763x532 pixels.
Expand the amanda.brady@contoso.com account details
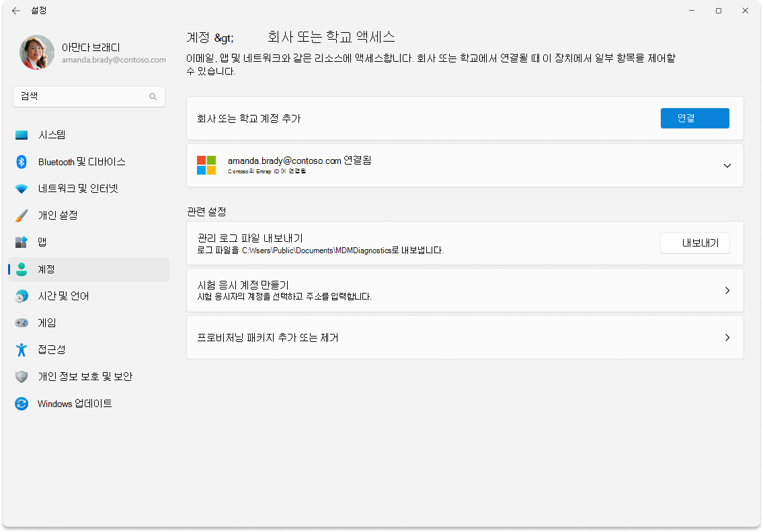[727, 165]
